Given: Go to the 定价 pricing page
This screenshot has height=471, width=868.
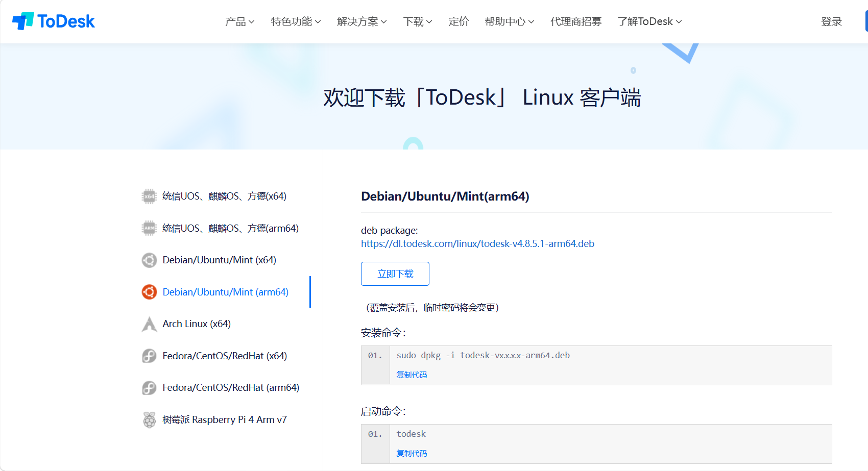Looking at the screenshot, I should pyautogui.click(x=459, y=21).
